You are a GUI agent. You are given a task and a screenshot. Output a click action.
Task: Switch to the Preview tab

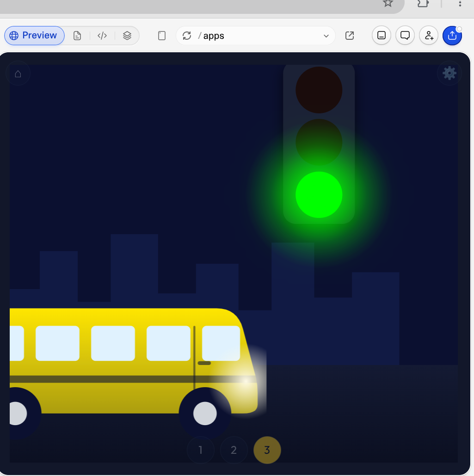click(34, 36)
